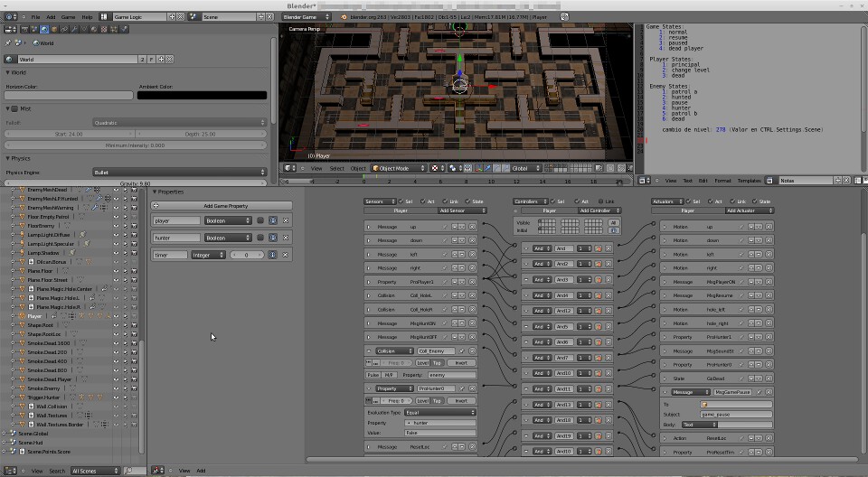Select the translate manipulator arrow icon
Viewport: 868px width, 477px height.
(487, 168)
